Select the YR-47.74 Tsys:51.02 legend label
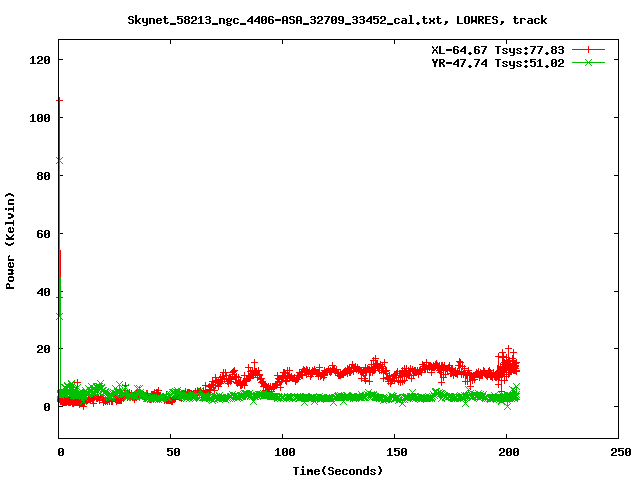Viewport: 640px width, 480px height. point(498,63)
